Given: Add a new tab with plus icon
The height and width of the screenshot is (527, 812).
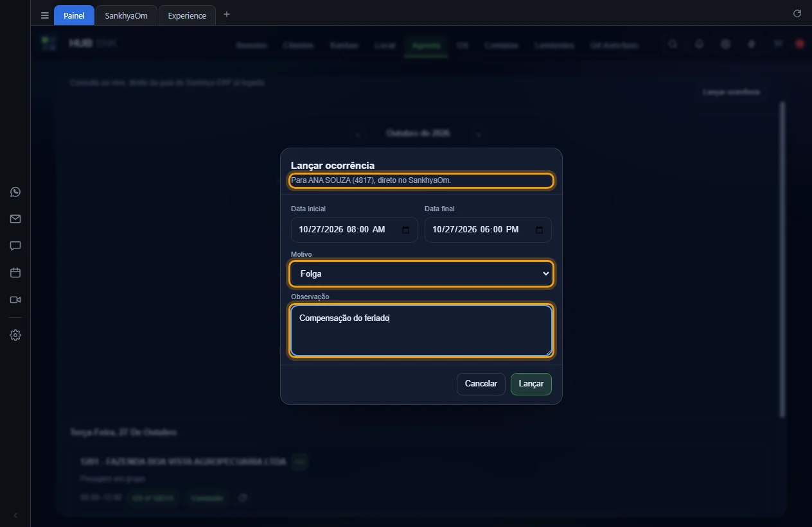Looking at the screenshot, I should (x=226, y=14).
